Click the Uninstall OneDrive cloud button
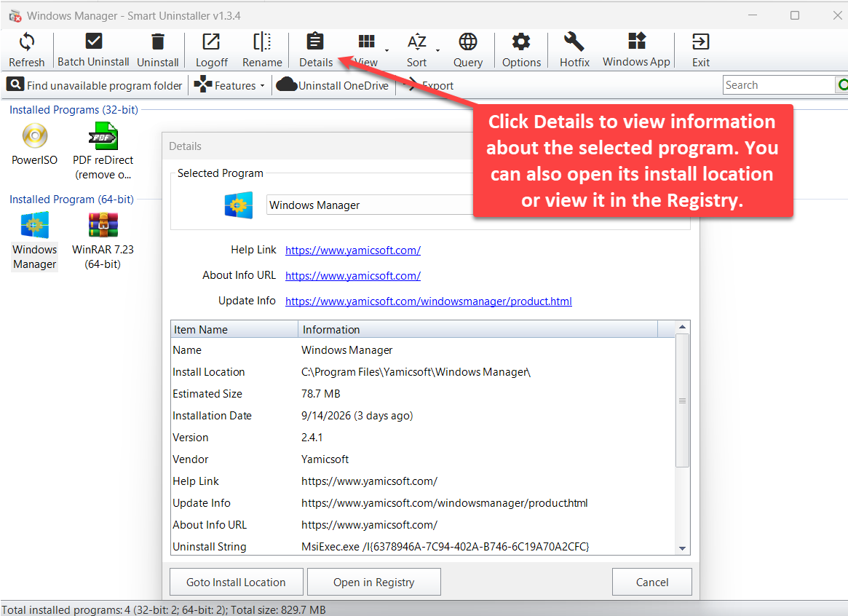This screenshot has width=848, height=616. (x=333, y=85)
